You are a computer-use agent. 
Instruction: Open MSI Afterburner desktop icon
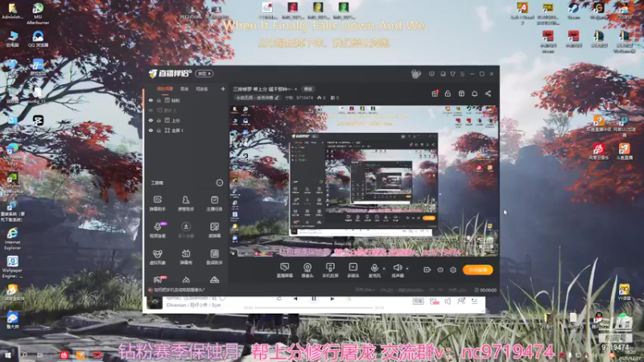38,14
